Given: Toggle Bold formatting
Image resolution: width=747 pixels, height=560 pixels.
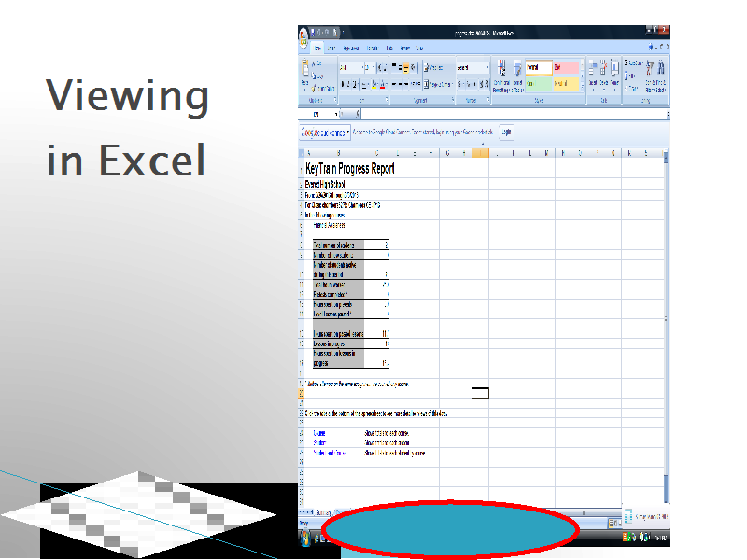Looking at the screenshot, I should pyautogui.click(x=343, y=84).
